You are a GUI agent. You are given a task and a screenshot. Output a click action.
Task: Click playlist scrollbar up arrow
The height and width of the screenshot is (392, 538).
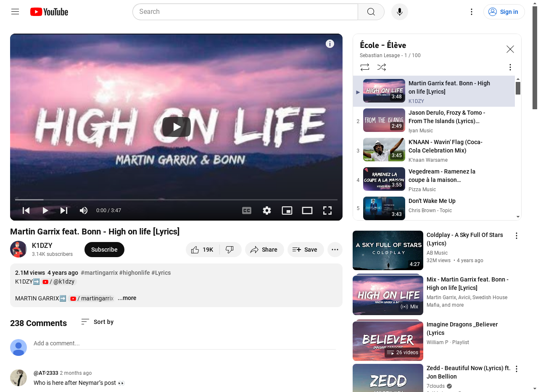pyautogui.click(x=518, y=79)
